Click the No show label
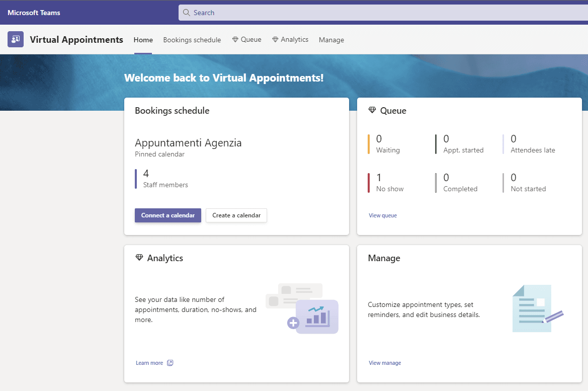Image resolution: width=588 pixels, height=391 pixels. [x=390, y=189]
